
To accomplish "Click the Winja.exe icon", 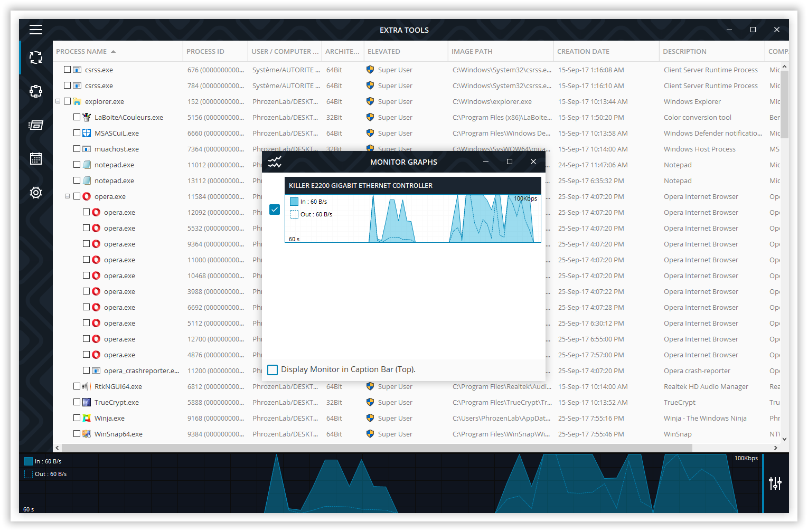I will coord(87,418).
